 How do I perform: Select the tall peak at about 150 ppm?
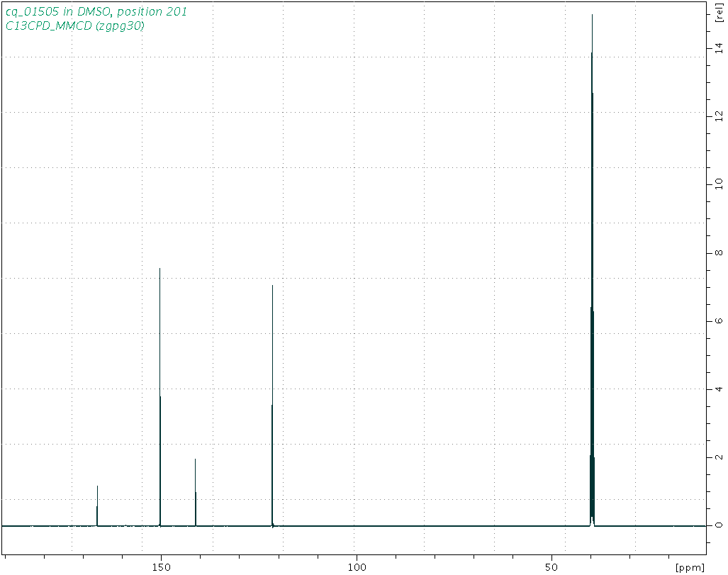click(x=159, y=397)
